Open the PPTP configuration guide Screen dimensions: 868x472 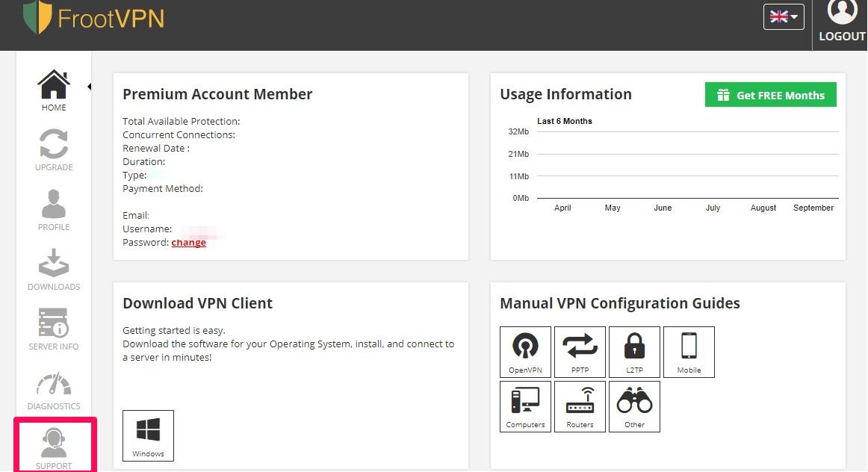point(580,352)
